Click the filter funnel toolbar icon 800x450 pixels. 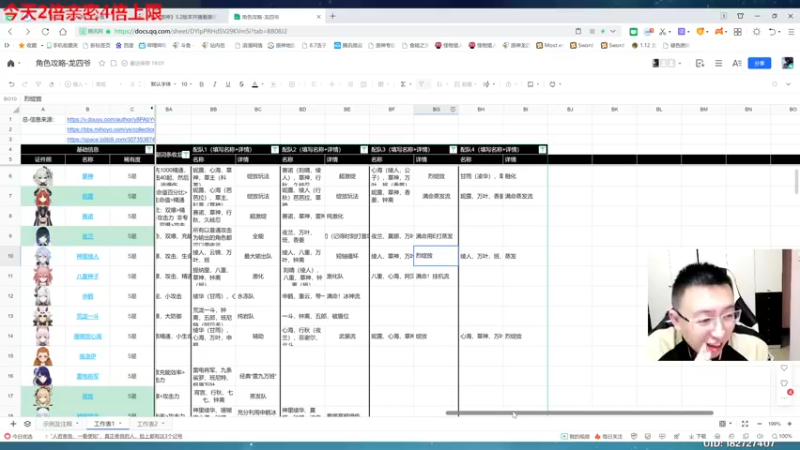pyautogui.click(x=421, y=84)
